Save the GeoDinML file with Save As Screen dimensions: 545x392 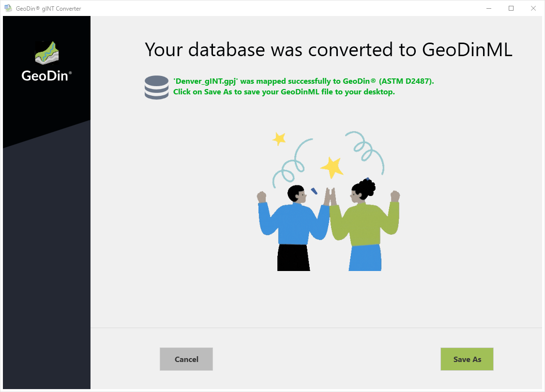(x=467, y=359)
